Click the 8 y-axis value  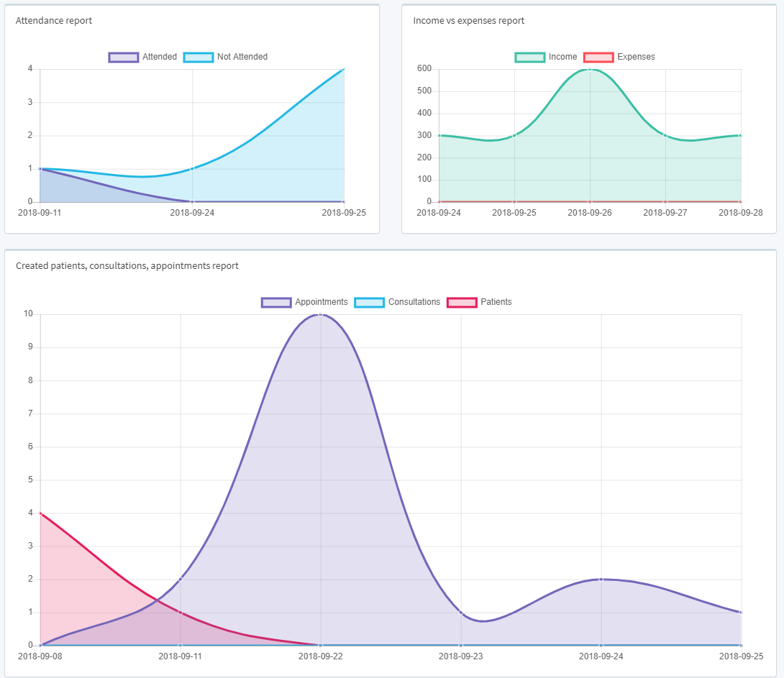[30, 380]
